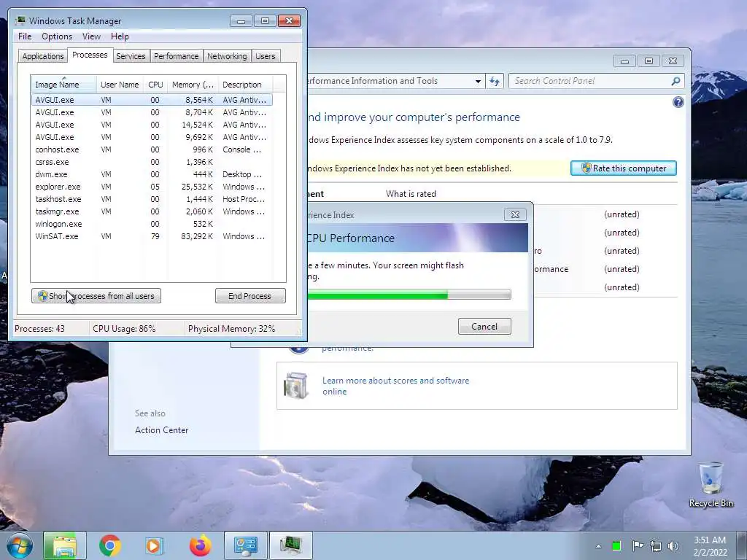Open Windows Media Player taskbar icon
This screenshot has height=560, width=747.
click(154, 545)
